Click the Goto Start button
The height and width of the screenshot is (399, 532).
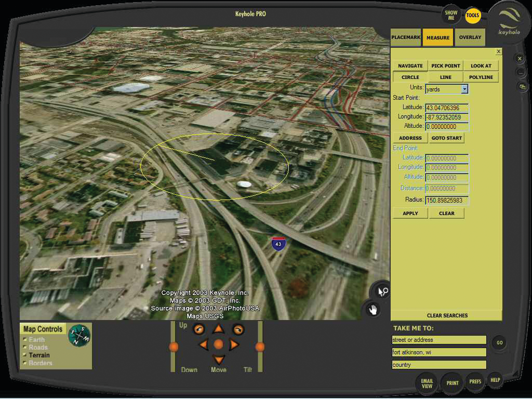coord(446,138)
